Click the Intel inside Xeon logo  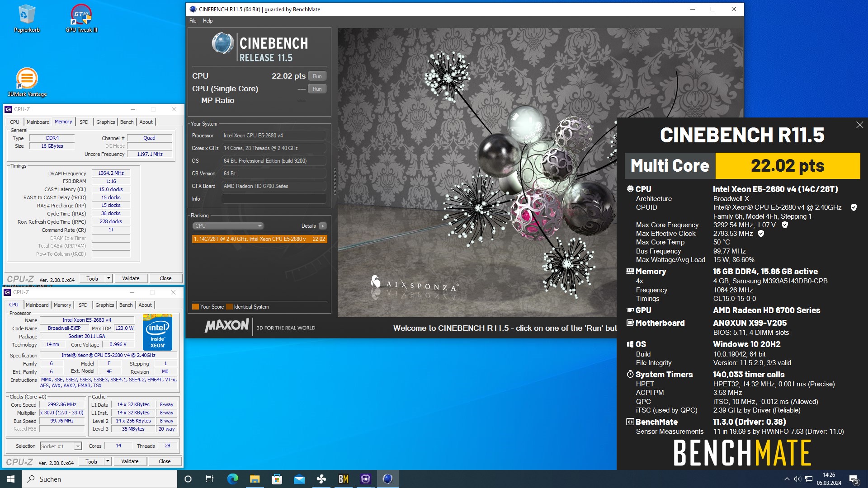click(x=157, y=333)
